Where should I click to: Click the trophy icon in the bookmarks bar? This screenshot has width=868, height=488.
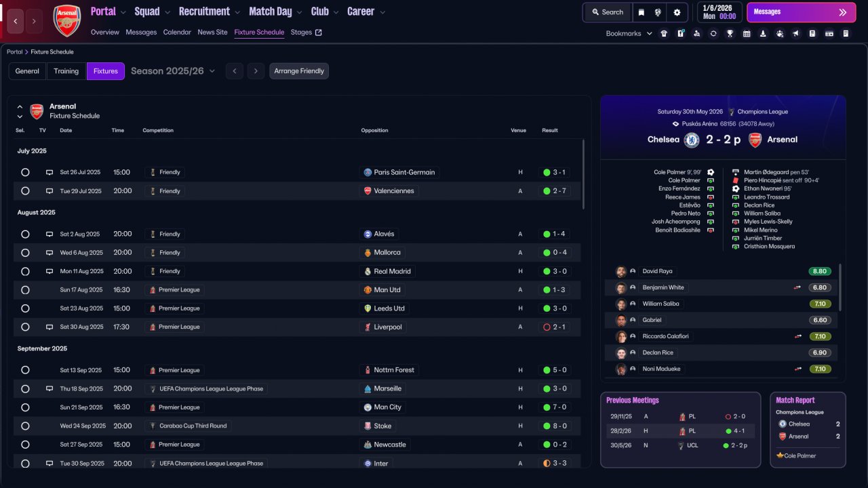[x=730, y=33]
